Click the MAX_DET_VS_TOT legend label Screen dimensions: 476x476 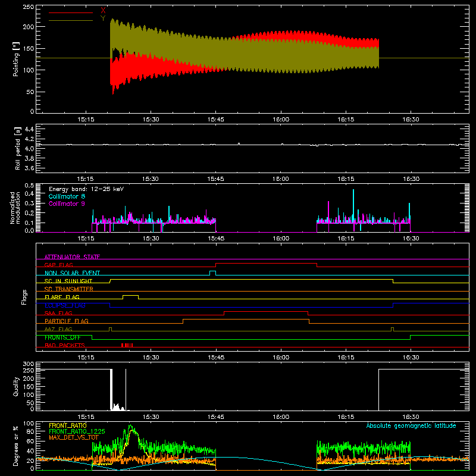(74, 437)
